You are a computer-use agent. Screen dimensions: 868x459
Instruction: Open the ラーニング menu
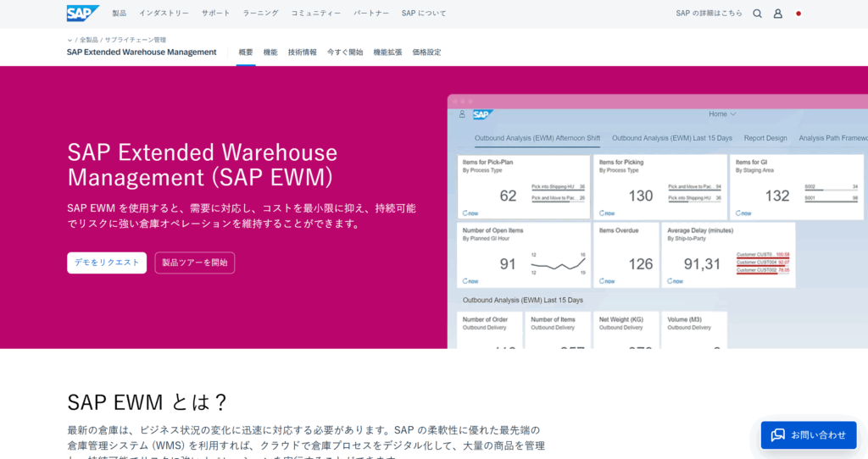tap(260, 14)
